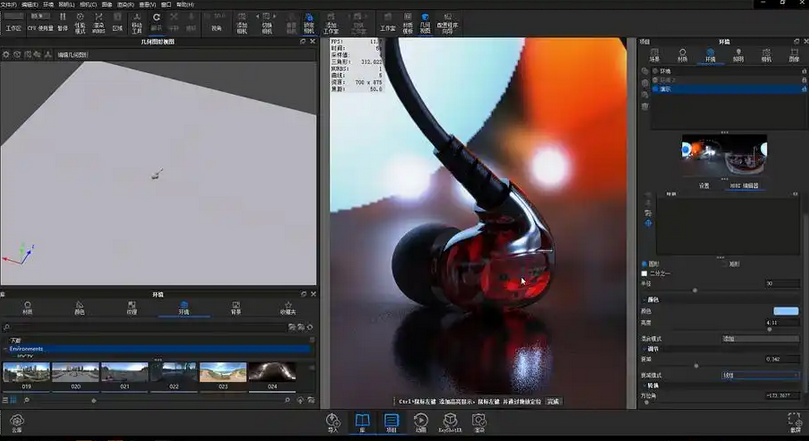This screenshot has width=809, height=441.
Task: Click the Import (导入) icon in bottom toolbar
Action: pos(333,421)
